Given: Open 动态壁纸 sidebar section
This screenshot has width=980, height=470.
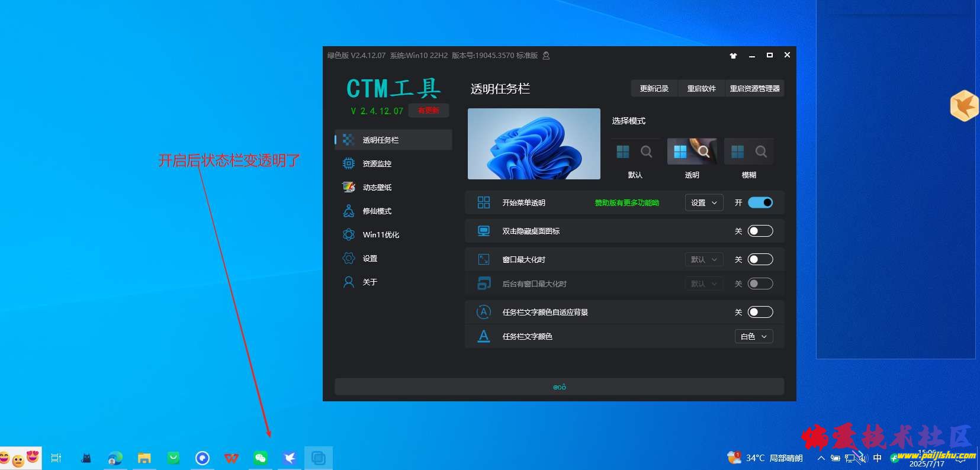Looking at the screenshot, I should click(x=377, y=188).
